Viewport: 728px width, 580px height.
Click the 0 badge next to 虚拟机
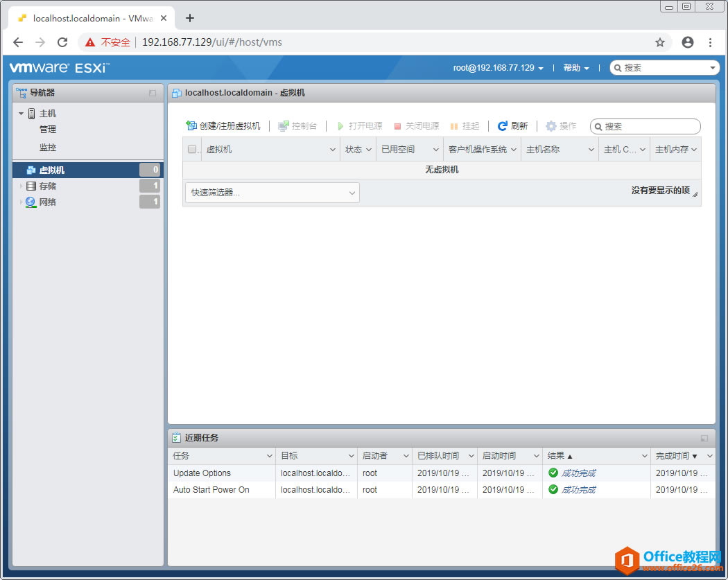pyautogui.click(x=150, y=170)
